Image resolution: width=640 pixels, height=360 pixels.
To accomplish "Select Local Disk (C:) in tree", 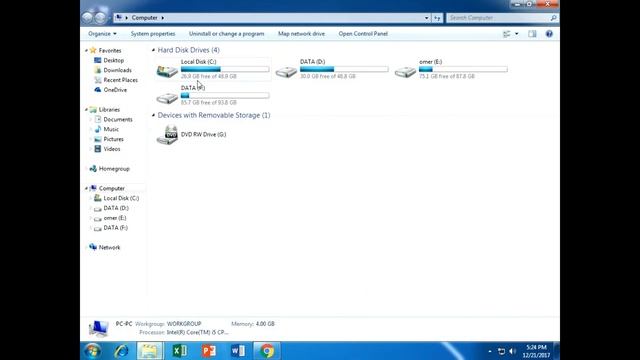I will [121, 198].
